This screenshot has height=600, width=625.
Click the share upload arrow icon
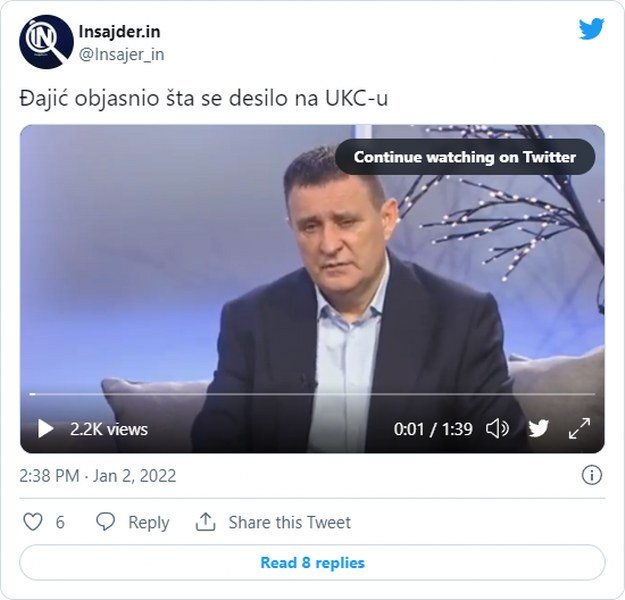[x=206, y=522]
